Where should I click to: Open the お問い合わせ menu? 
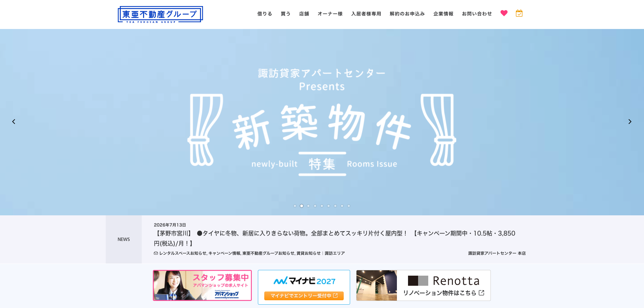pyautogui.click(x=477, y=14)
